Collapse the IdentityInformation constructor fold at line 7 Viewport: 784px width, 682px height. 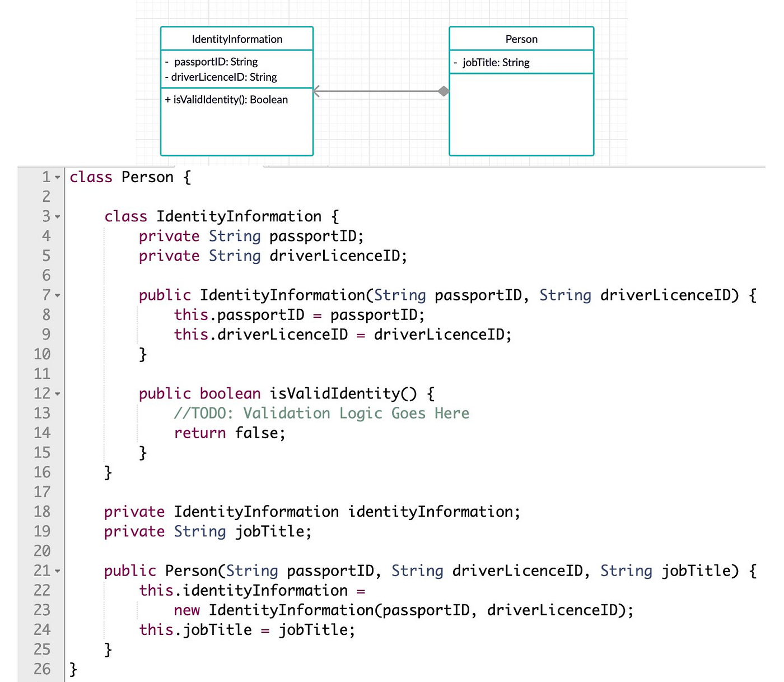58,295
